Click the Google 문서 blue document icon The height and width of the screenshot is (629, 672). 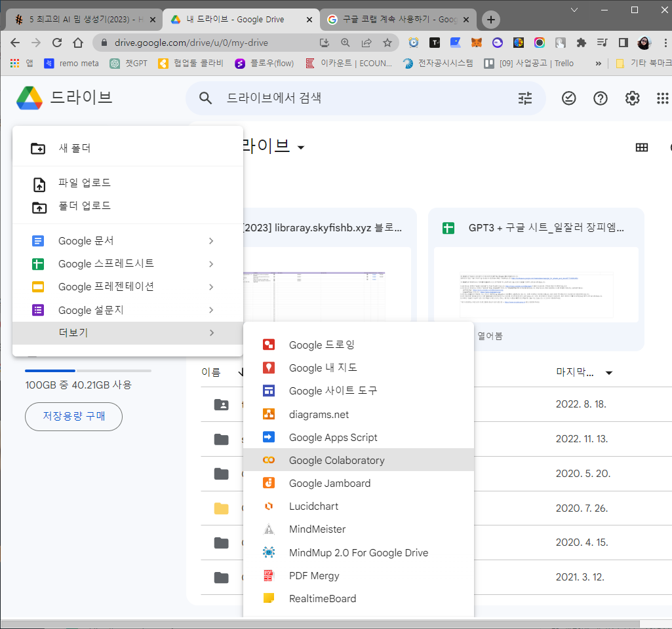tap(38, 240)
